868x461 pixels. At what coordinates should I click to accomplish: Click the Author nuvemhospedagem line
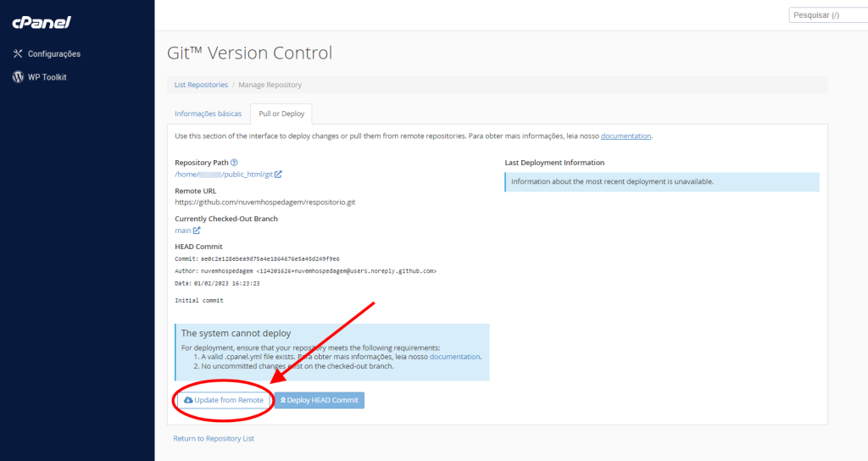(305, 271)
